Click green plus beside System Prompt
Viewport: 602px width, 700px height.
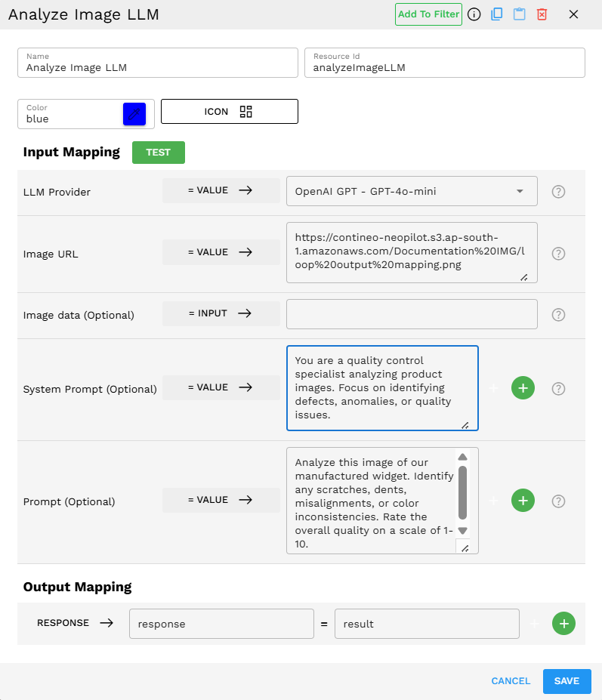(523, 388)
